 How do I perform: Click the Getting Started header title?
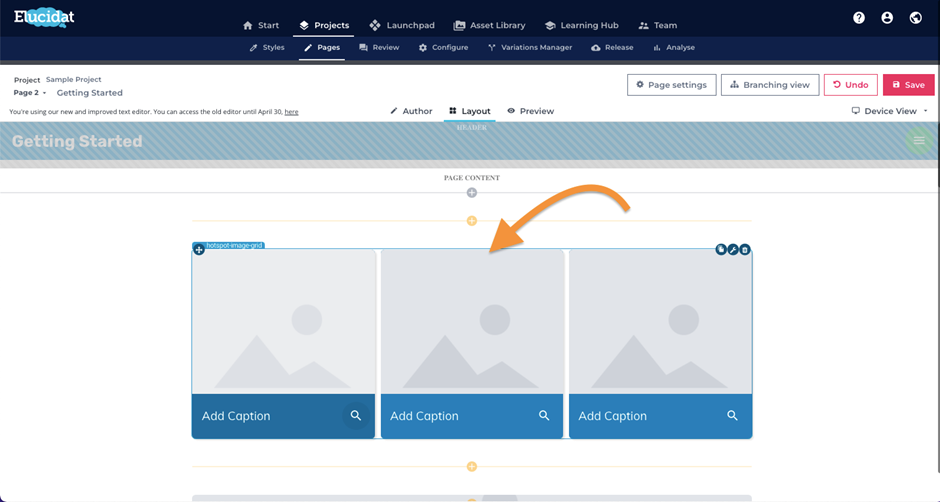[77, 141]
